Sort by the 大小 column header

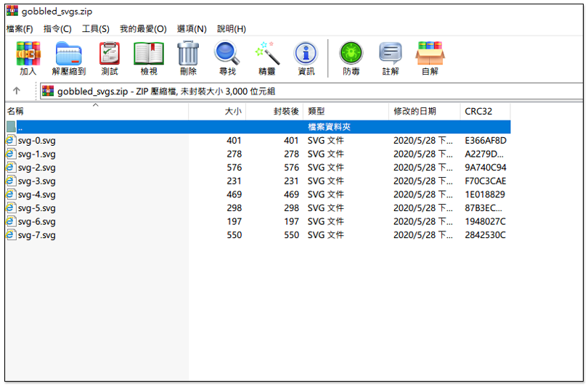[217, 111]
